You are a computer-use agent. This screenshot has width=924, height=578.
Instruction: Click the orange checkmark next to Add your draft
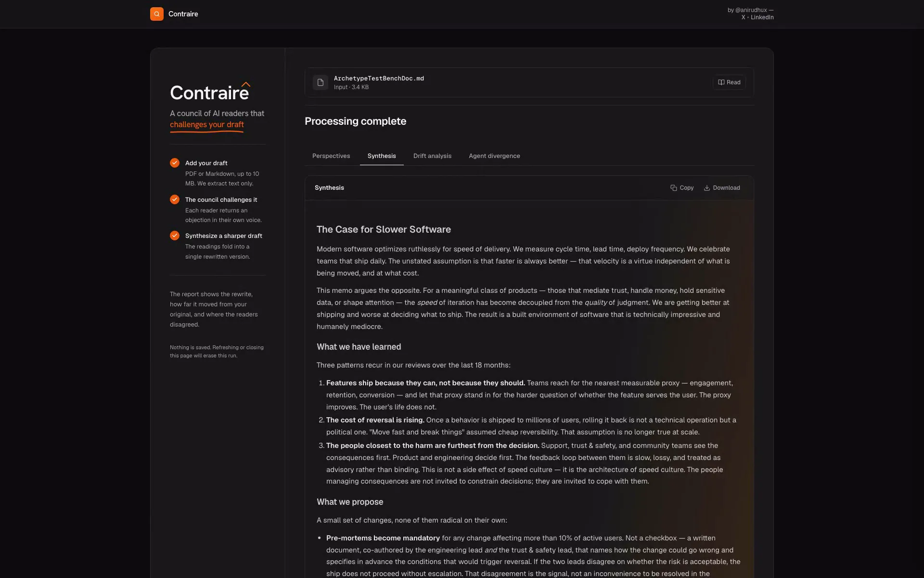[175, 163]
